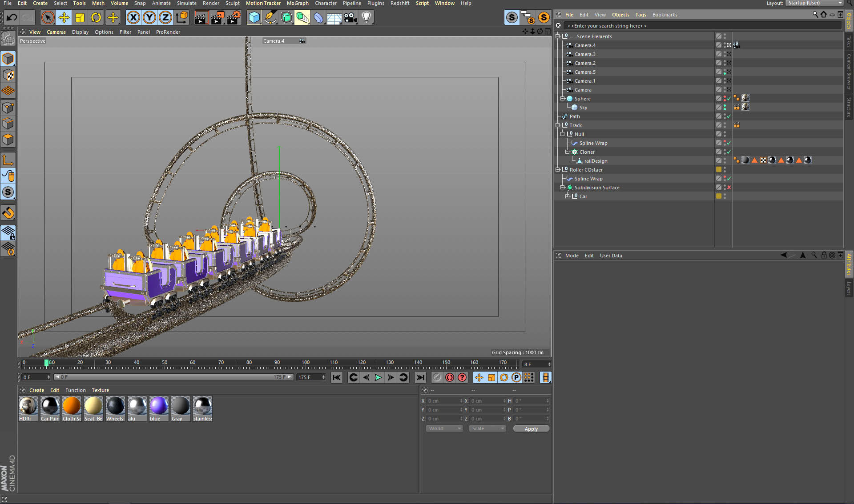
Task: Open the Spline Pen tool
Action: coord(270,18)
